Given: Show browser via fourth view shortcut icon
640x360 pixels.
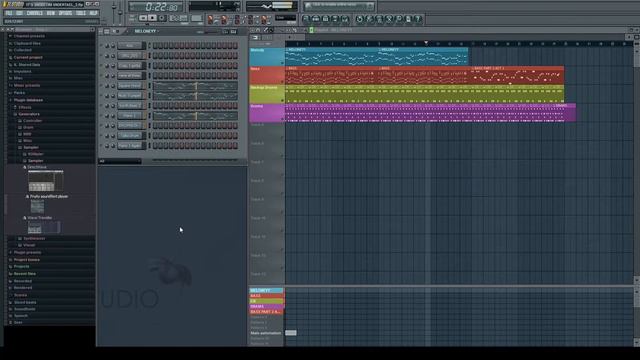Looking at the screenshot, I should (x=335, y=19).
